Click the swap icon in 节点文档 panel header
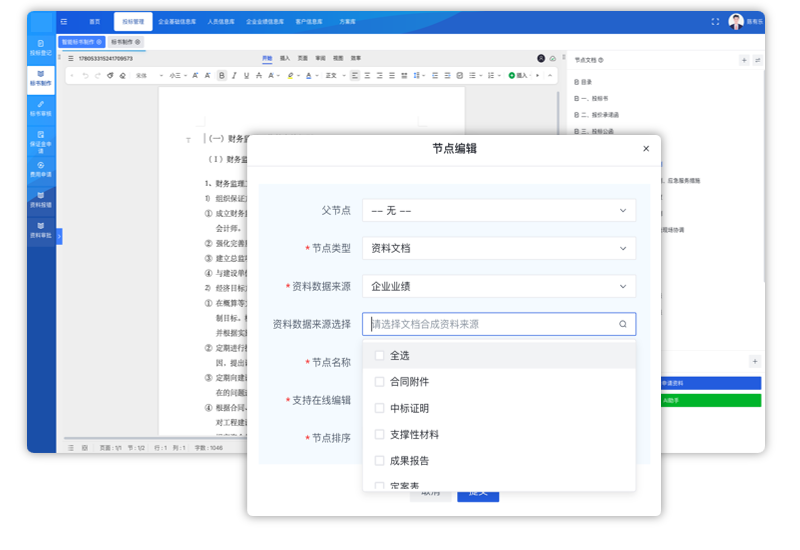This screenshot has width=800, height=550. click(758, 60)
